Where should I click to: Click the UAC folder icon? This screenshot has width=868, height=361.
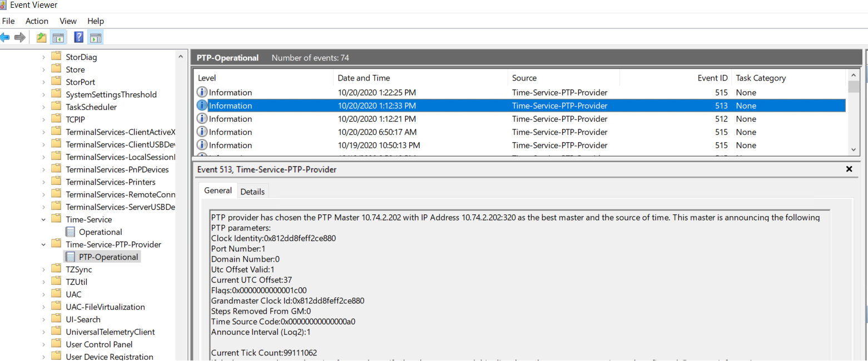click(56, 294)
